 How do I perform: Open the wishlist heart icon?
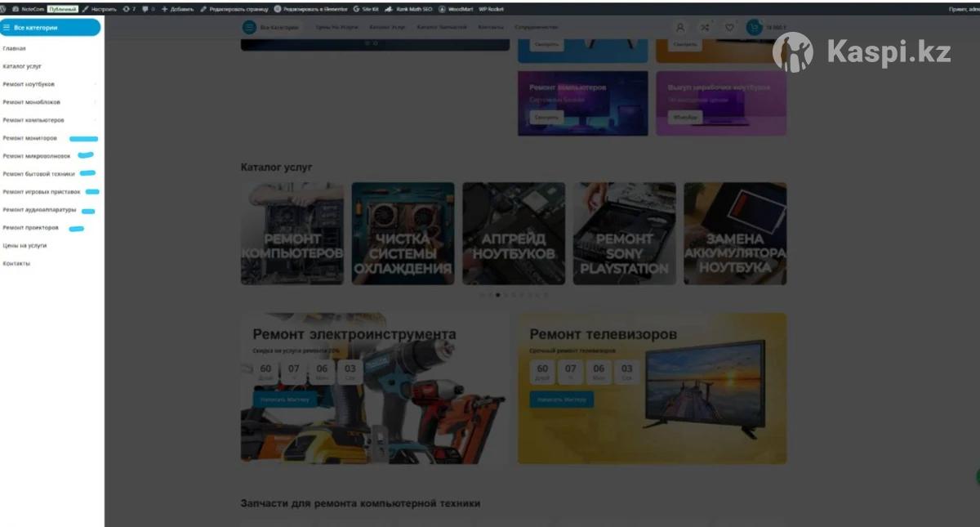(729, 27)
